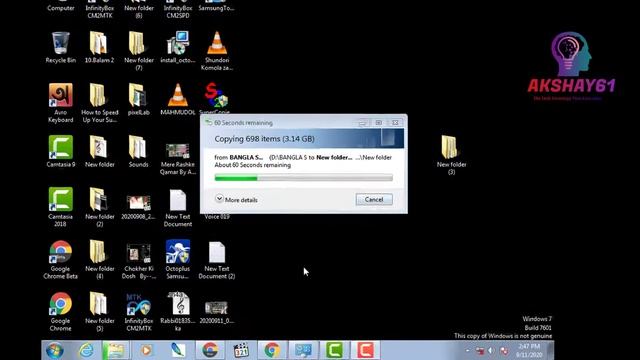Image resolution: width=640 pixels, height=360 pixels.
Task: Launch the Camtasia 9 shortcut
Action: point(60,152)
